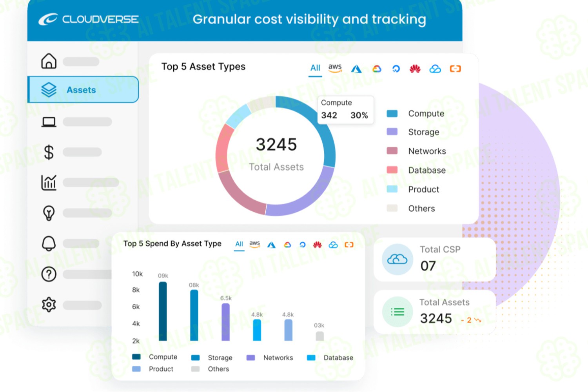Screen dimensions: 588x392
Task: Click the Others label in bar chart legend
Action: [218, 369]
